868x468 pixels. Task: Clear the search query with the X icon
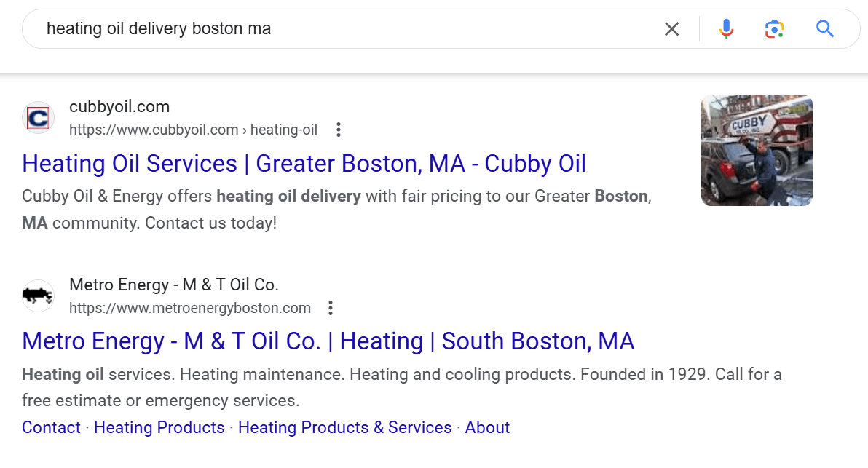pos(671,29)
